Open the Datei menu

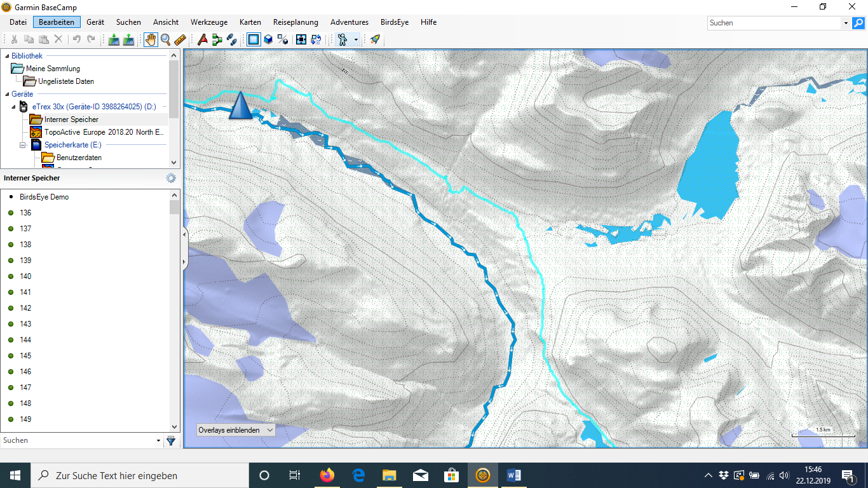18,22
